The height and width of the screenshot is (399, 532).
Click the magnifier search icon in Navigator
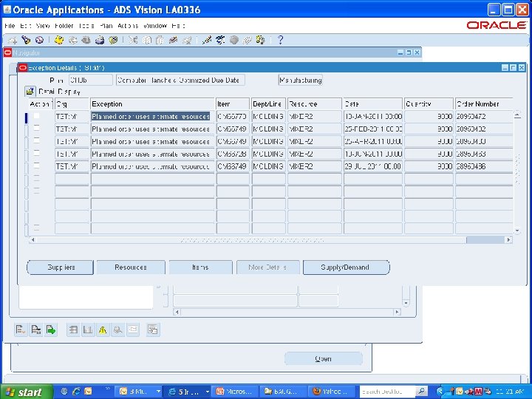pos(117,330)
